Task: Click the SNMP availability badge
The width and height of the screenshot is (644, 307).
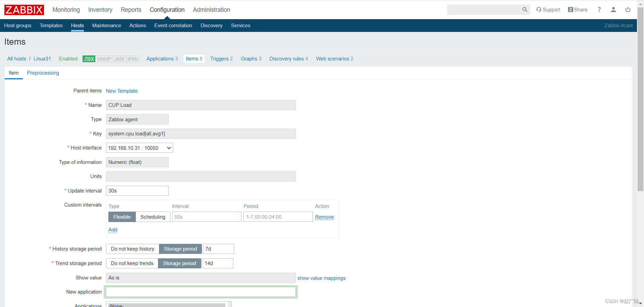Action: (x=104, y=59)
